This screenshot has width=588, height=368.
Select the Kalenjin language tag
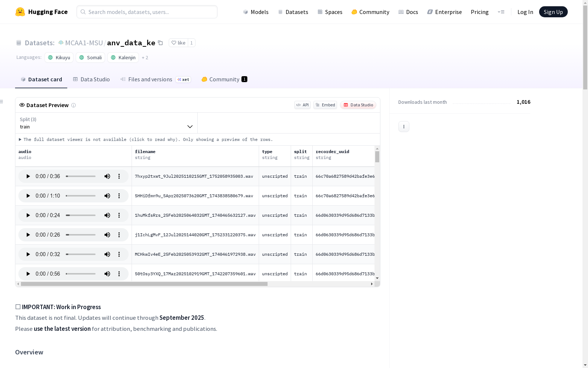click(123, 57)
